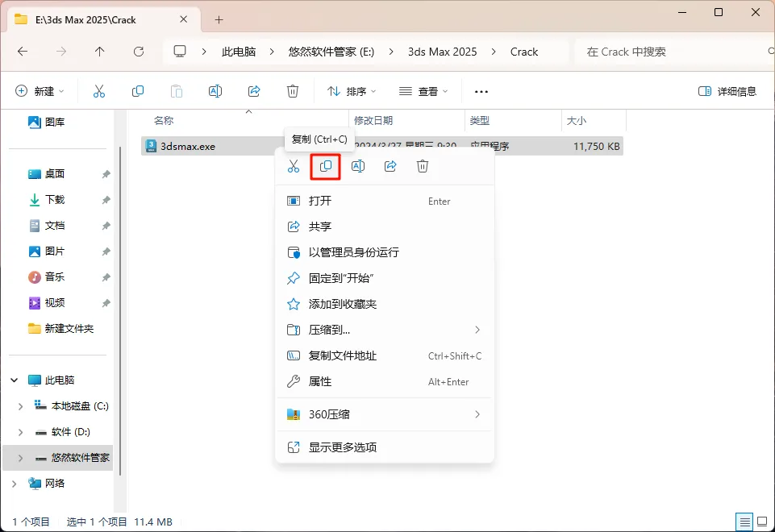This screenshot has height=532, width=775.
Task: Click Cut scissors icon in context menu
Action: coord(294,167)
